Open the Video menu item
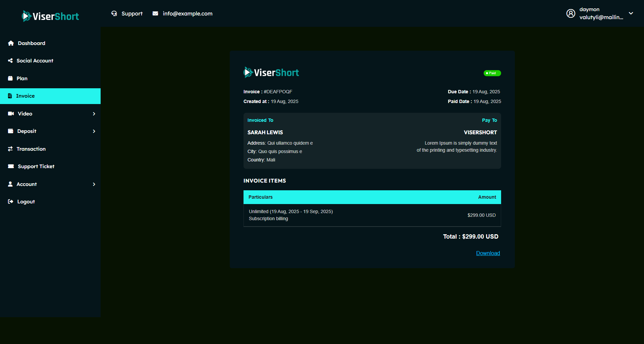Image resolution: width=644 pixels, height=344 pixels. click(x=50, y=114)
